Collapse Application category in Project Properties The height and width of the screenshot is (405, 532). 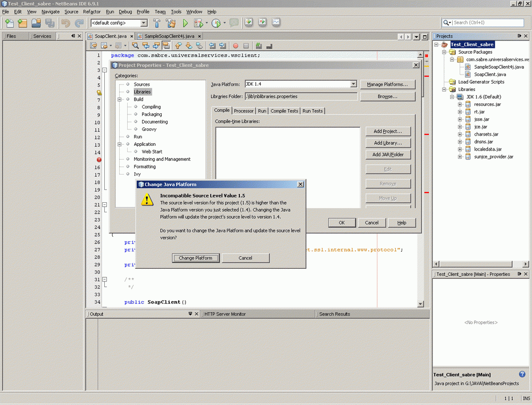tap(119, 144)
